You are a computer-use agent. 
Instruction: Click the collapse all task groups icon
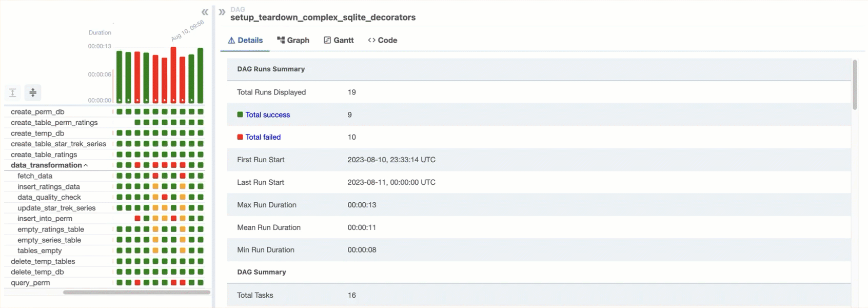click(x=33, y=92)
